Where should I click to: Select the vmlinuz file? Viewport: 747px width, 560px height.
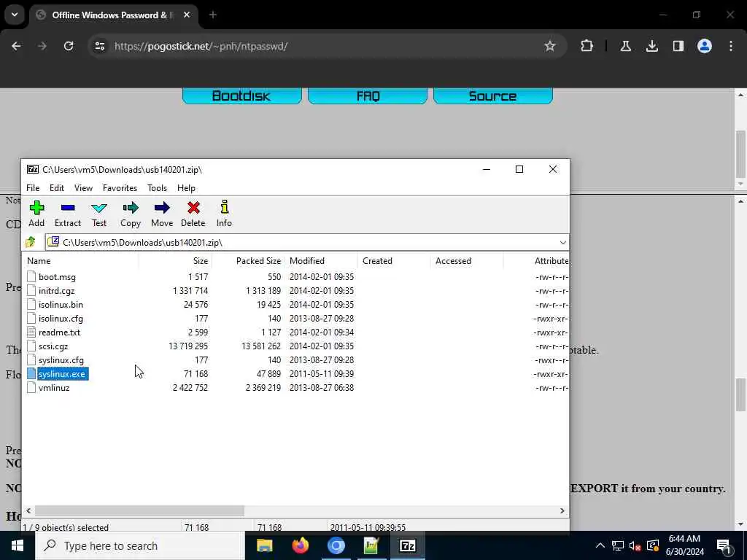[x=54, y=388]
